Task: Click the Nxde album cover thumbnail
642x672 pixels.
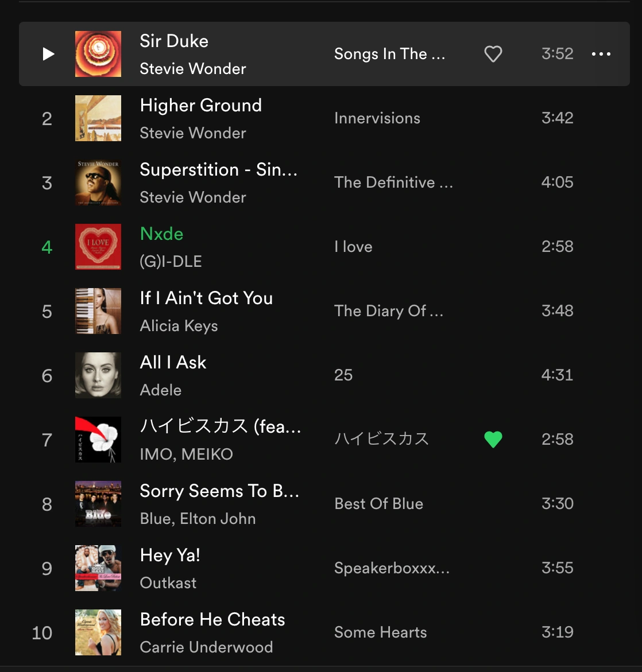Action: pyautogui.click(x=98, y=247)
